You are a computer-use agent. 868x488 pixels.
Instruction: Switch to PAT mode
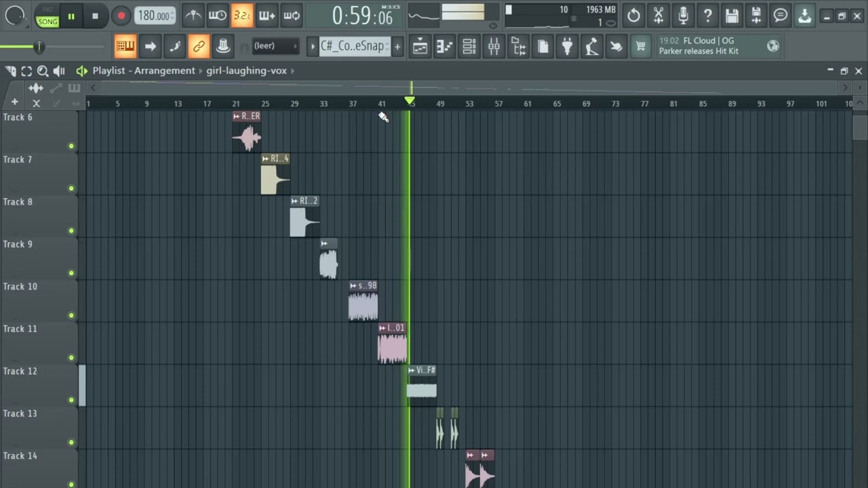tap(47, 10)
